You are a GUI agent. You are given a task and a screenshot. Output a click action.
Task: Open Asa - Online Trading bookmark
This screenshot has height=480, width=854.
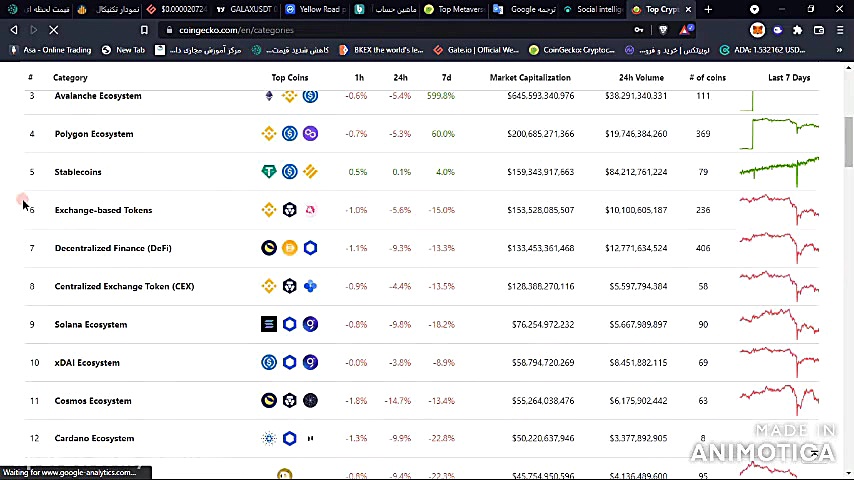(51, 50)
